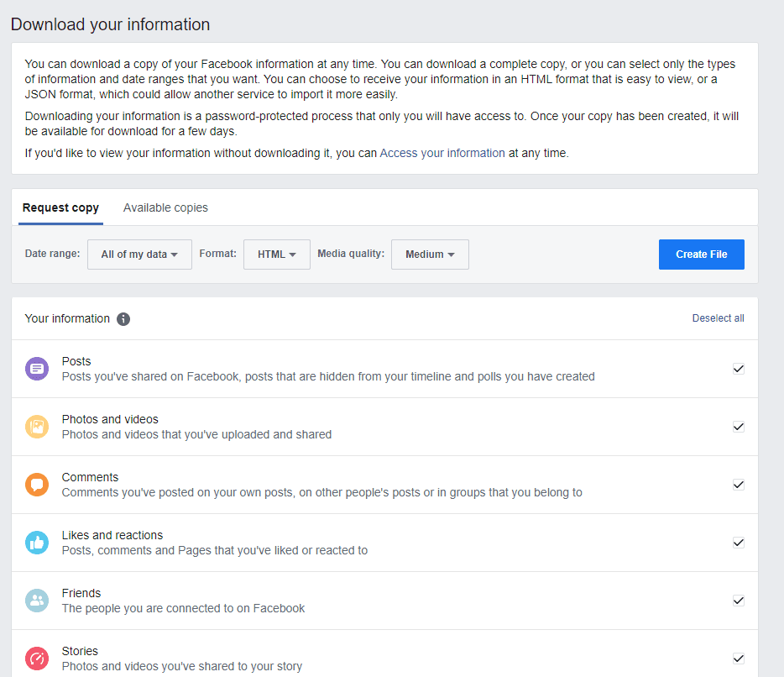The height and width of the screenshot is (677, 784).
Task: Click the orange Comments speech-bubble icon
Action: (37, 485)
